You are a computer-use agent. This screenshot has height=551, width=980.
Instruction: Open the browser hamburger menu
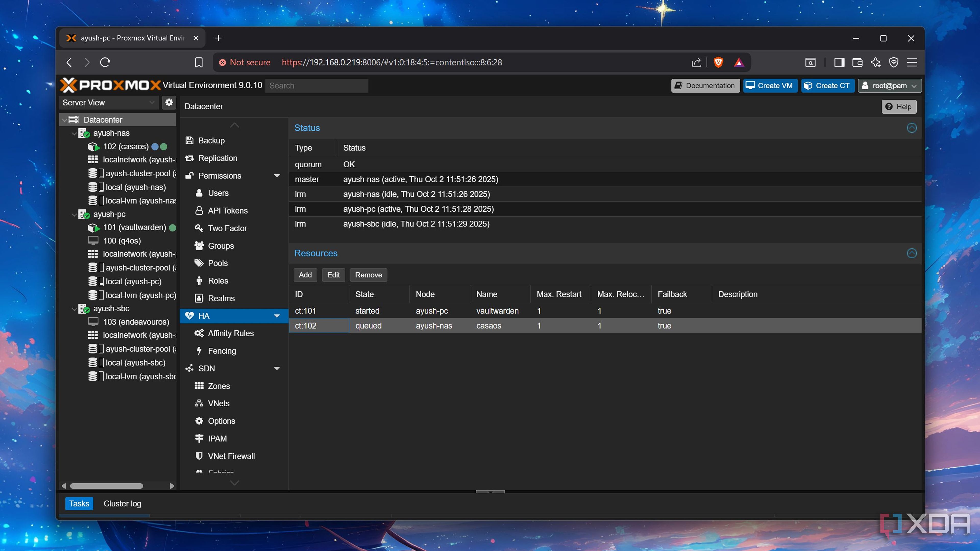point(912,62)
